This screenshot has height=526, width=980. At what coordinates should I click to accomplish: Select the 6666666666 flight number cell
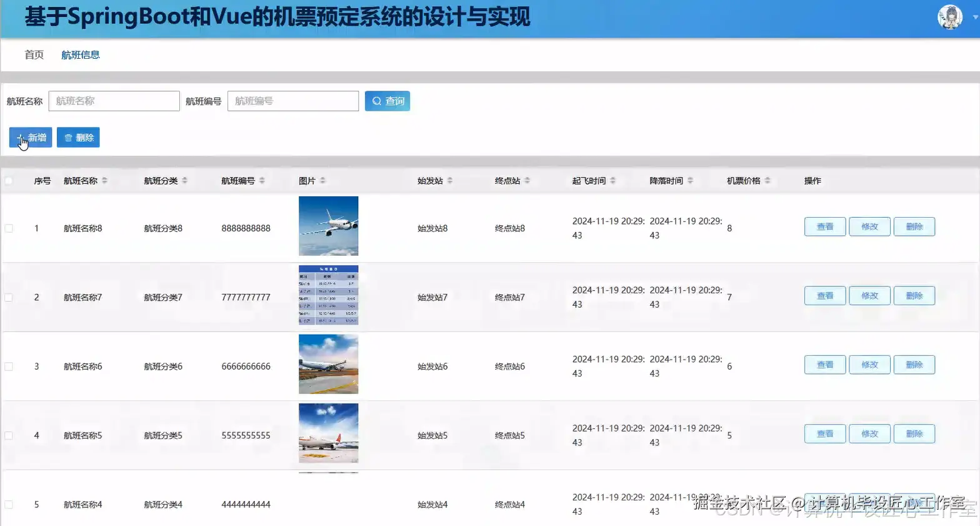[246, 367]
